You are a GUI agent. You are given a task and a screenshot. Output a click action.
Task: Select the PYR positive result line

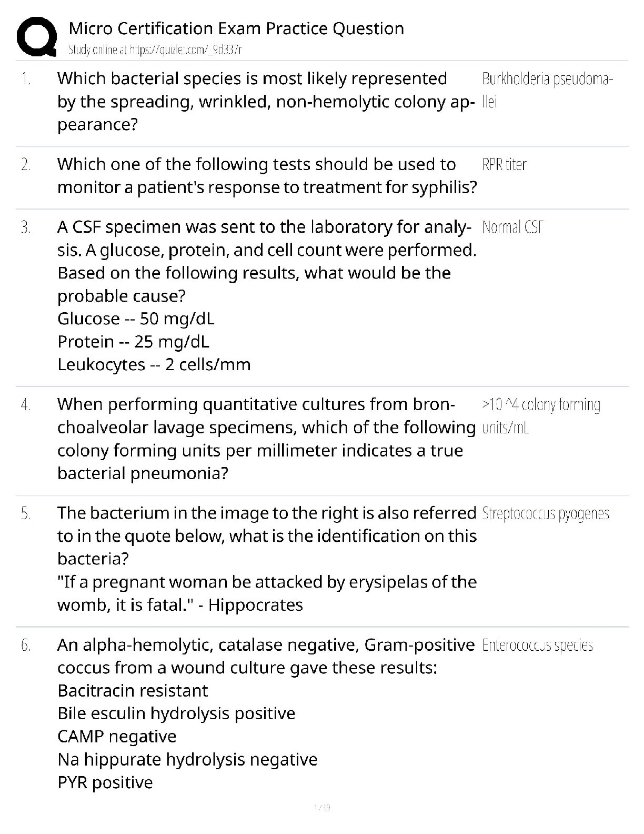click(x=105, y=783)
